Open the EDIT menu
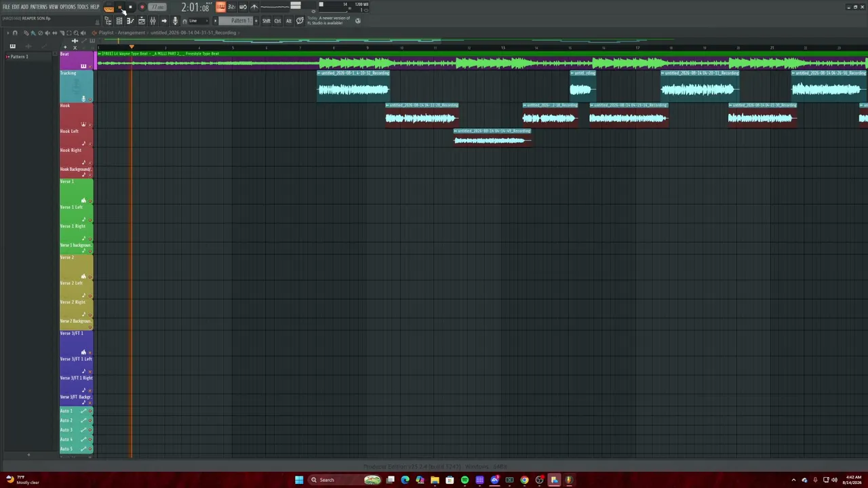 pyautogui.click(x=16, y=7)
